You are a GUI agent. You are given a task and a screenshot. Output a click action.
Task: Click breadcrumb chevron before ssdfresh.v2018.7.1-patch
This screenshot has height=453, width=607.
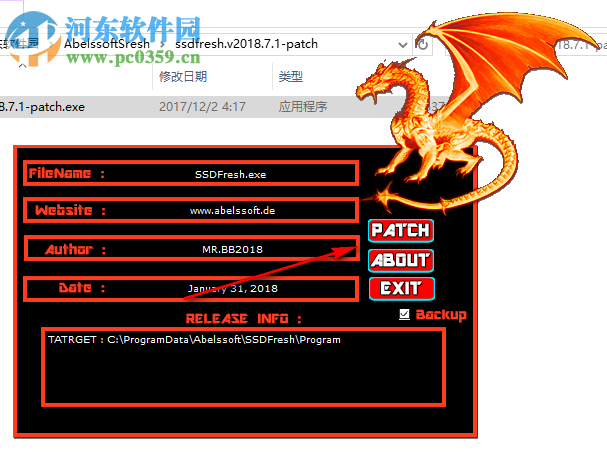point(163,45)
